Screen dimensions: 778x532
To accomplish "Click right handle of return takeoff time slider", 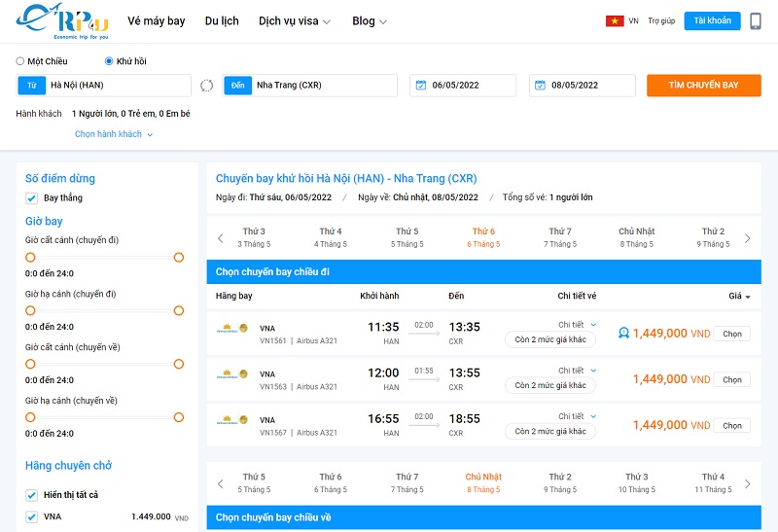I will click(x=179, y=364).
